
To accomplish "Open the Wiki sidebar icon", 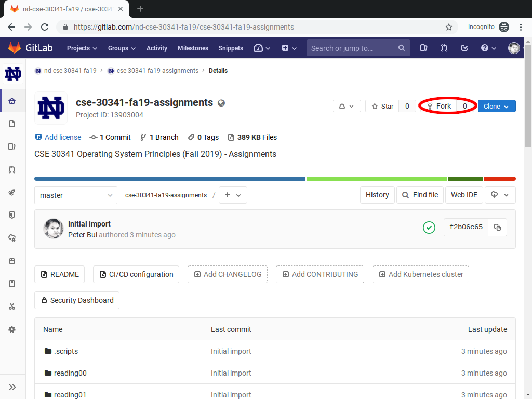I will [x=12, y=284].
